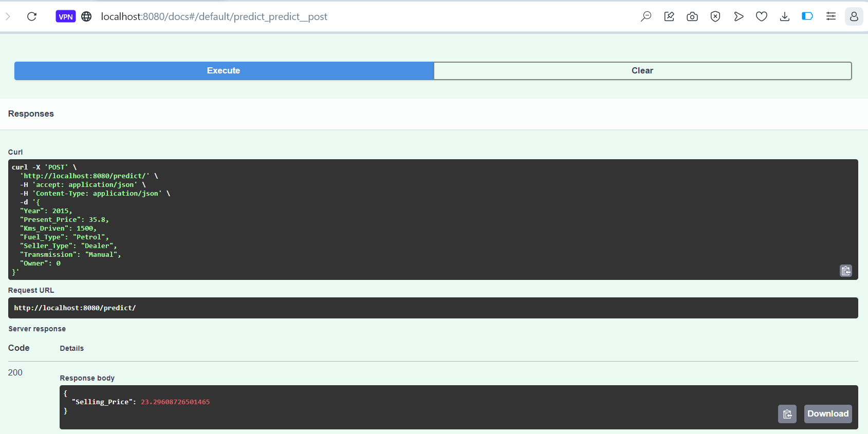Click the Clear button
868x434 pixels.
(x=642, y=71)
